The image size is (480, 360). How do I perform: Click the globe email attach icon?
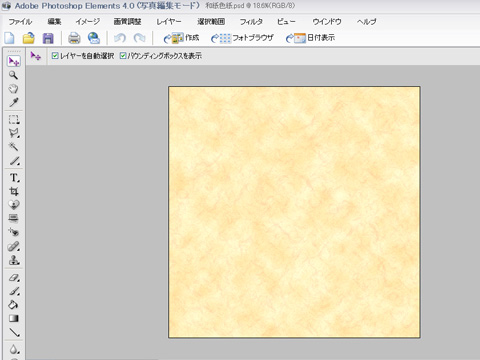coord(94,38)
